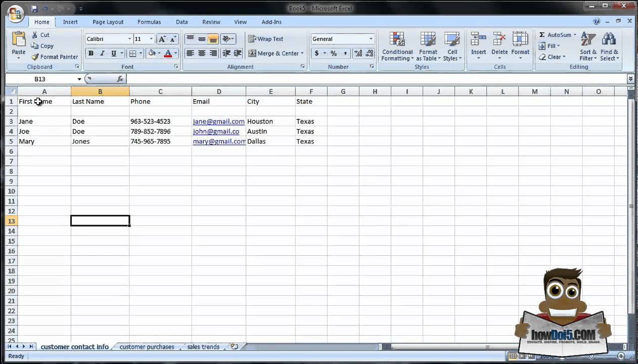Apply the Fill Color bucket
Viewport: 638px width, 364px height.
(152, 53)
